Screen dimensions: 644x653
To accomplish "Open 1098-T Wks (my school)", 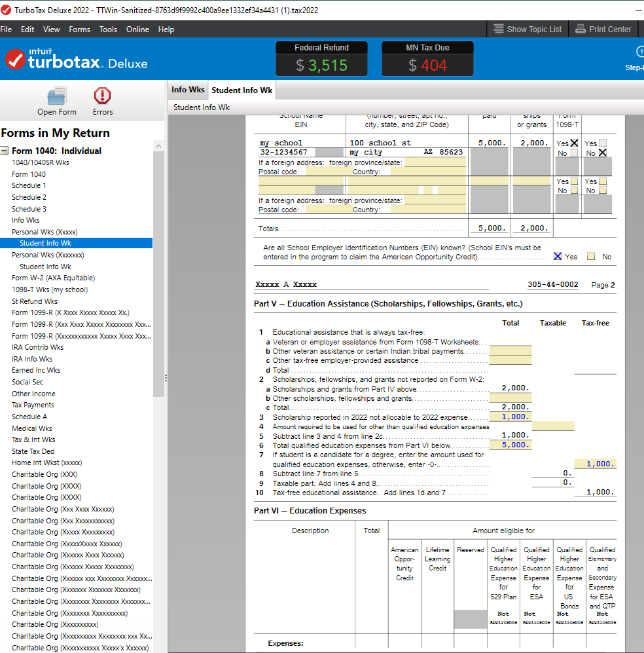I will (50, 289).
